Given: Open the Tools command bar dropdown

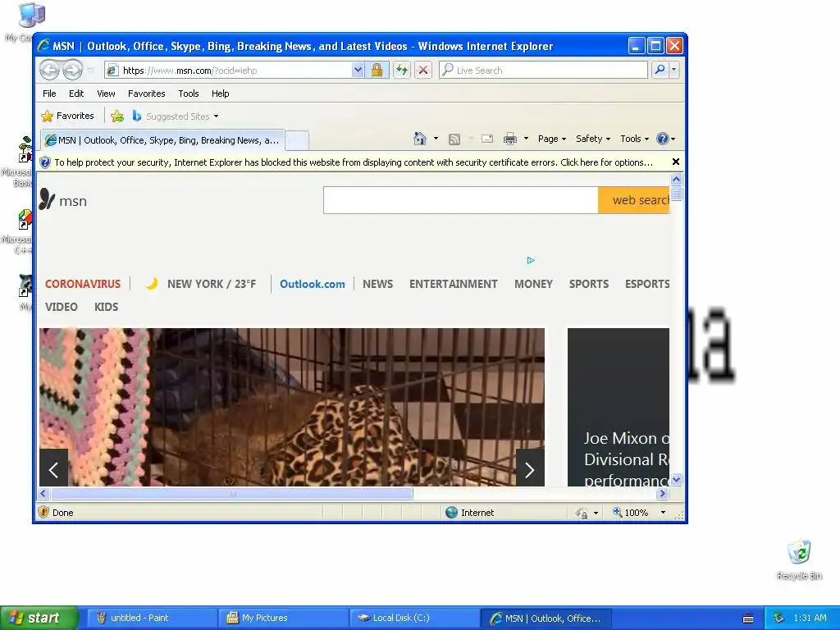Looking at the screenshot, I should pos(634,139).
